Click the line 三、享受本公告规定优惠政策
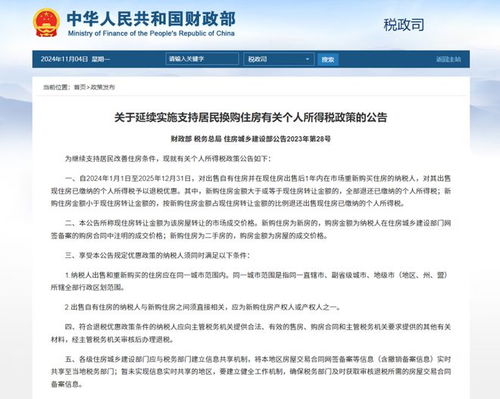The height and width of the screenshot is (399, 500). tap(157, 256)
